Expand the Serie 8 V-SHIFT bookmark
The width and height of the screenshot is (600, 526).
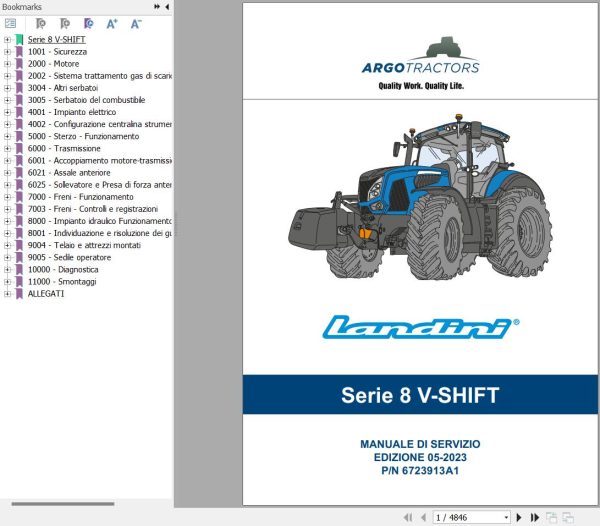pyautogui.click(x=7, y=39)
